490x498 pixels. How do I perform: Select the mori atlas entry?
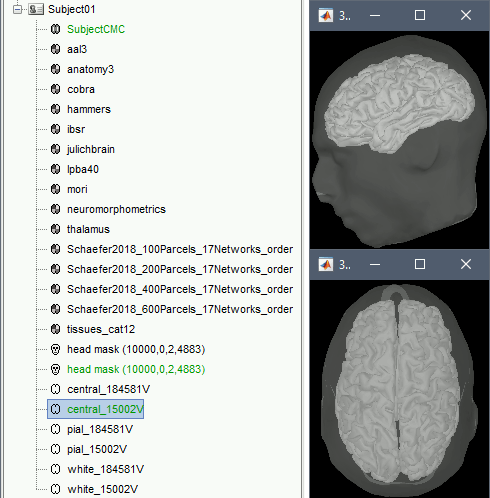click(x=77, y=189)
